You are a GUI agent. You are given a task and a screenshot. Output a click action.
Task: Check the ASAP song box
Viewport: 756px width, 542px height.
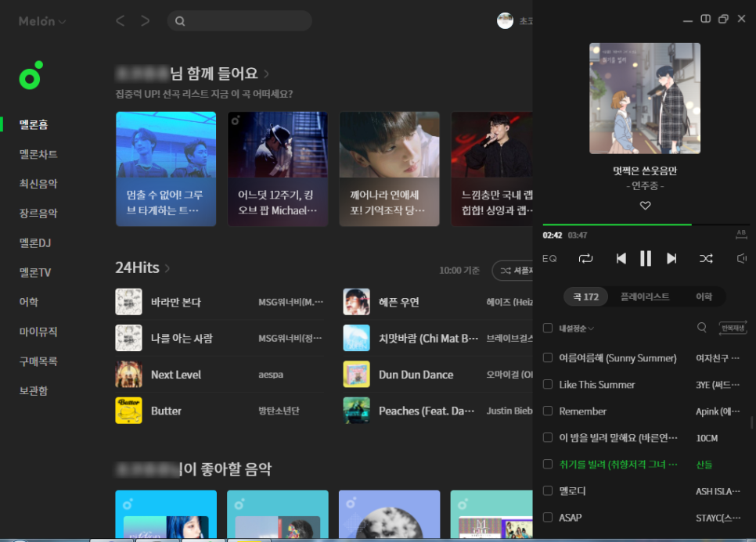click(x=548, y=517)
